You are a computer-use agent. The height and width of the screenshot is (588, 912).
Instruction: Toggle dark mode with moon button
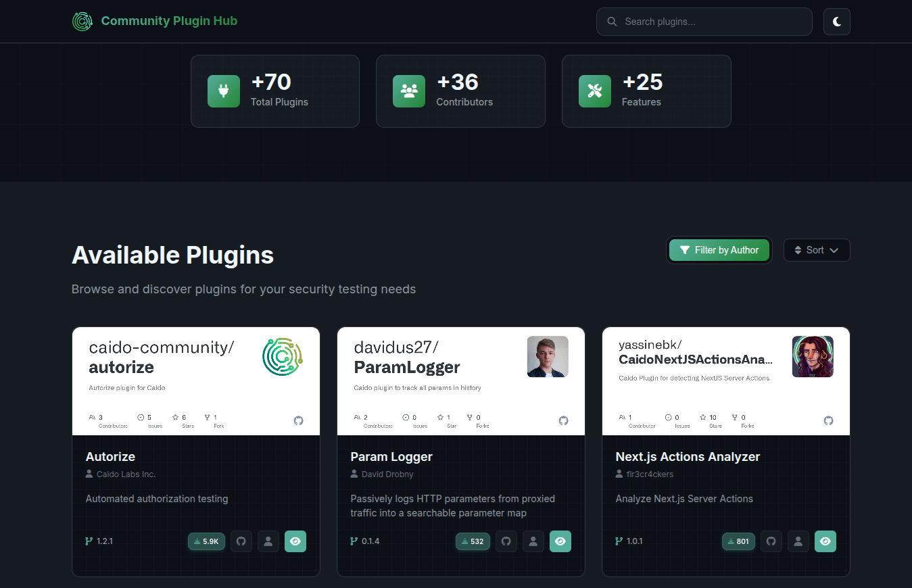836,22
